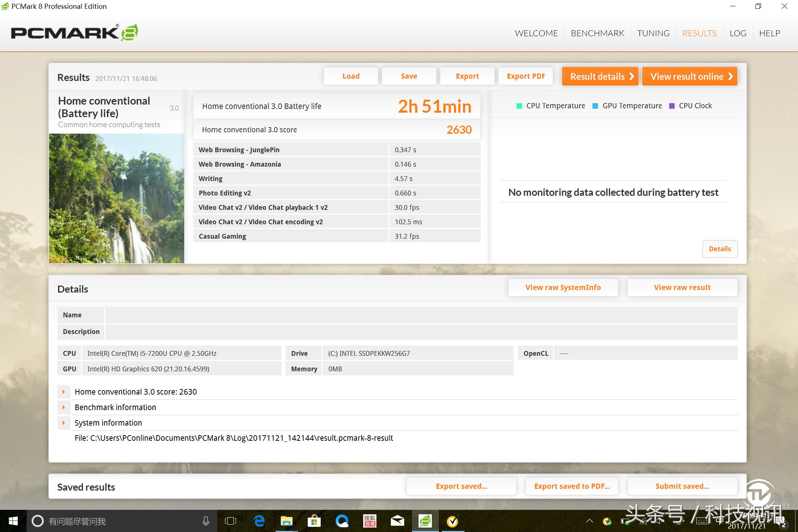Image resolution: width=798 pixels, height=532 pixels.
Task: Click the Export PDF button
Action: click(525, 76)
